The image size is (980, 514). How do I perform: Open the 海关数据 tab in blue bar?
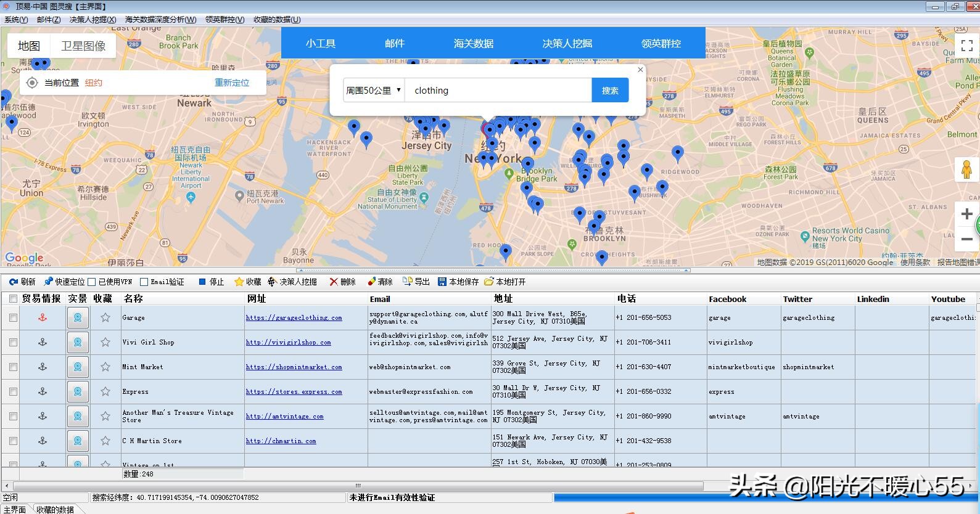pos(473,43)
